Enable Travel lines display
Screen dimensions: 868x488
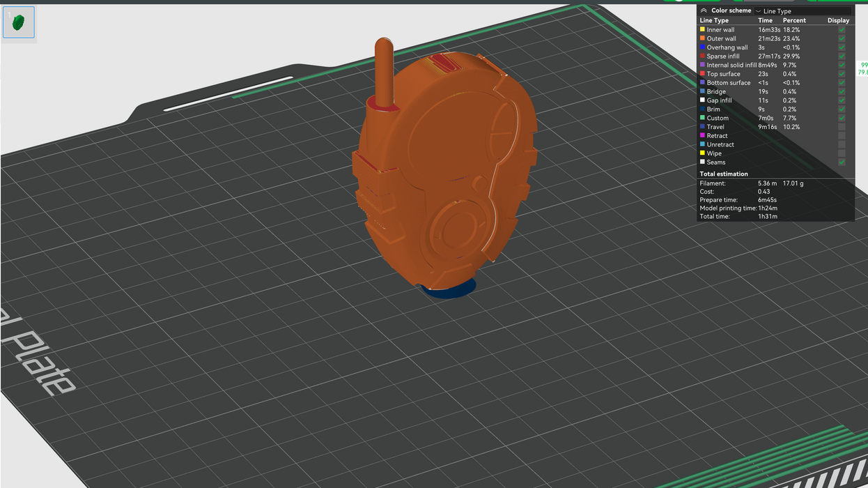coord(842,127)
